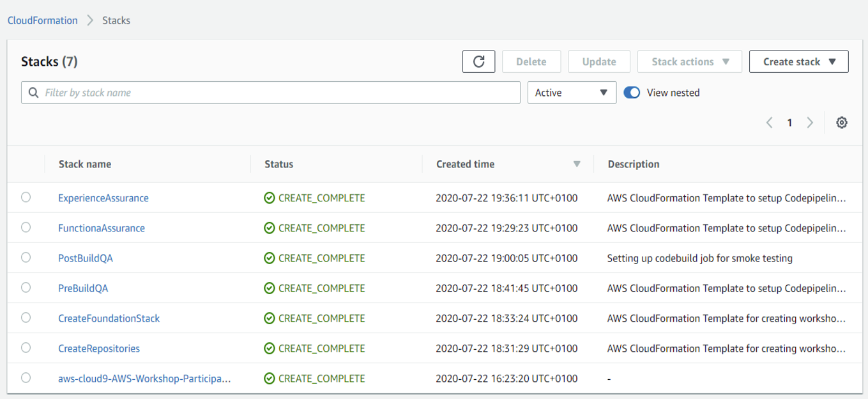Image resolution: width=868 pixels, height=399 pixels.
Task: Open the table preferences gear icon
Action: pos(842,123)
